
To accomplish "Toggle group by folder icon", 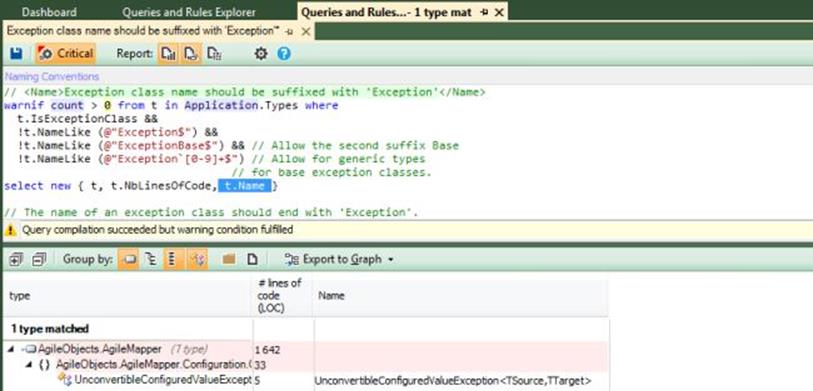I will point(229,259).
